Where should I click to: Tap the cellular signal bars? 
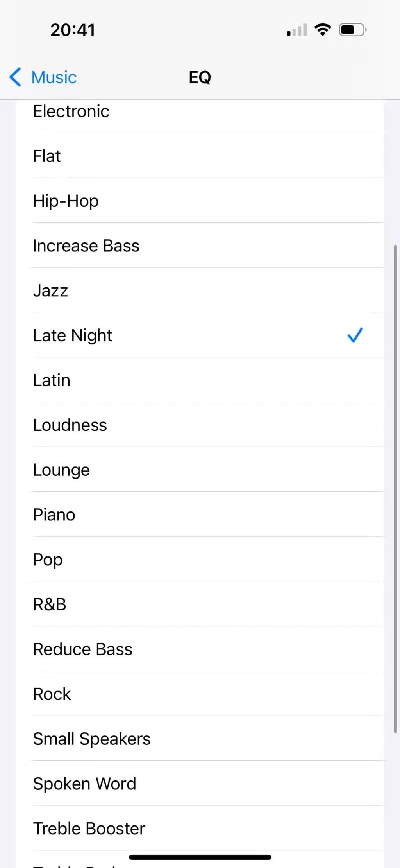(297, 30)
